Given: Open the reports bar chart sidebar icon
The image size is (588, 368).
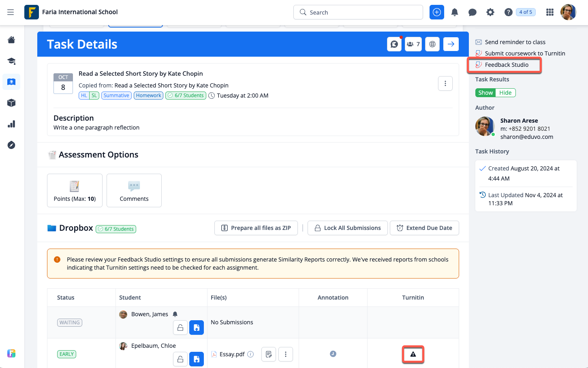Looking at the screenshot, I should tap(11, 124).
